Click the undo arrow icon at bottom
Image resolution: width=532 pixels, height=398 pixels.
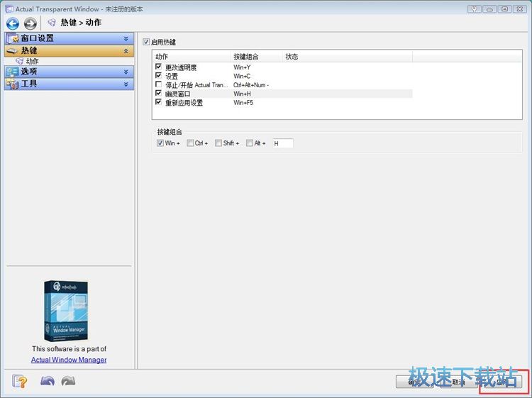tap(48, 381)
